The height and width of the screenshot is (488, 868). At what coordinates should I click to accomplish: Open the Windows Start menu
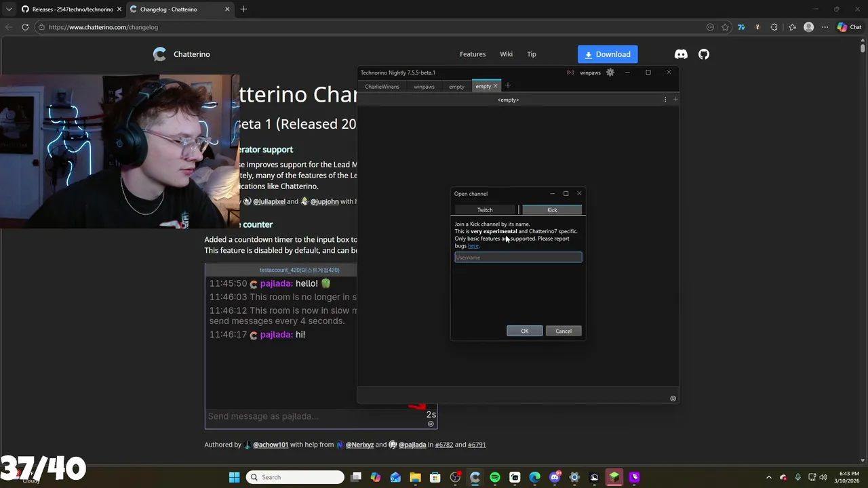pos(234,477)
